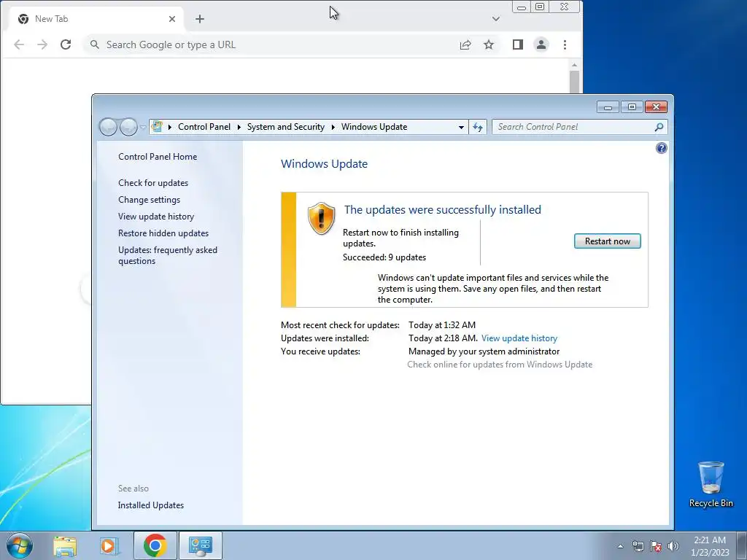Click the address bar refresh button
Image resolution: width=747 pixels, height=560 pixels.
coord(477,127)
